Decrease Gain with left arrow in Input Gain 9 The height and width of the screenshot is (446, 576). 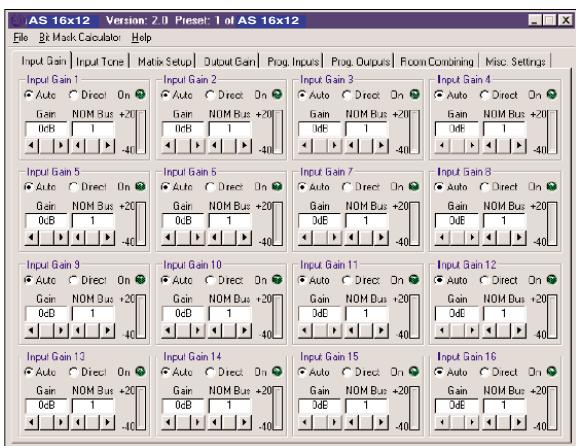coord(32,331)
